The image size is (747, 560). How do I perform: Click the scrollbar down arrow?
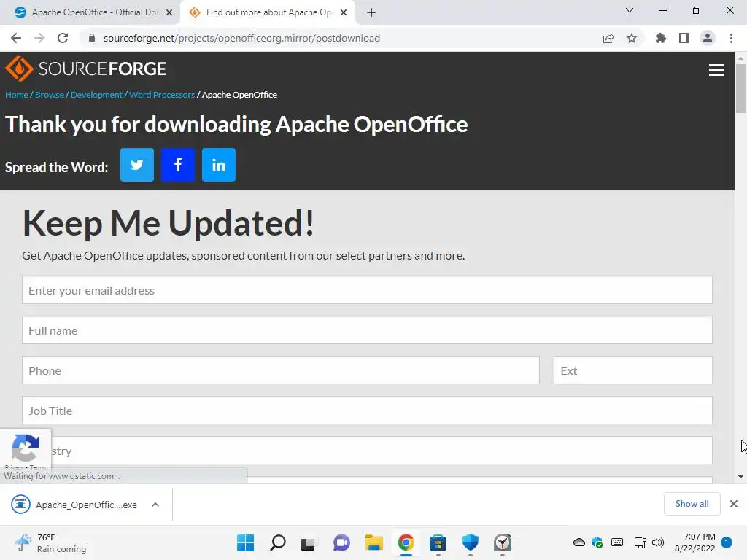(740, 477)
